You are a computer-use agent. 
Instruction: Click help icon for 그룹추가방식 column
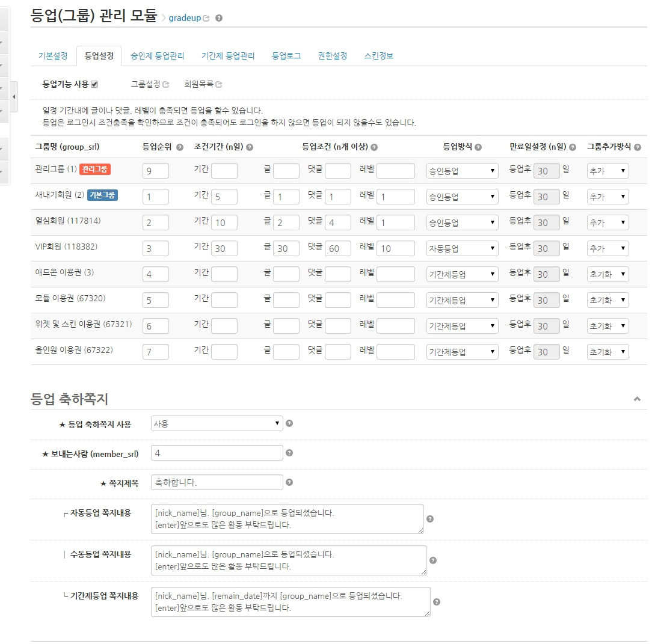(637, 147)
